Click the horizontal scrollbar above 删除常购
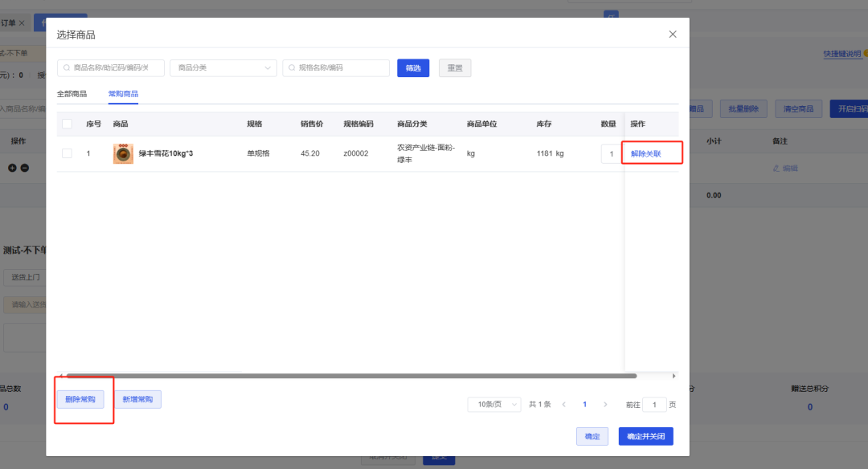Image resolution: width=868 pixels, height=469 pixels. (346, 375)
